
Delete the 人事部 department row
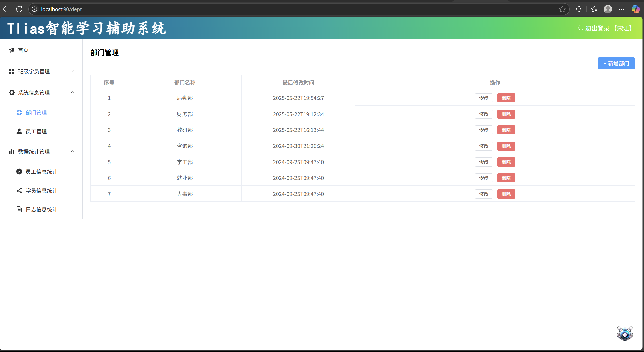(x=506, y=194)
